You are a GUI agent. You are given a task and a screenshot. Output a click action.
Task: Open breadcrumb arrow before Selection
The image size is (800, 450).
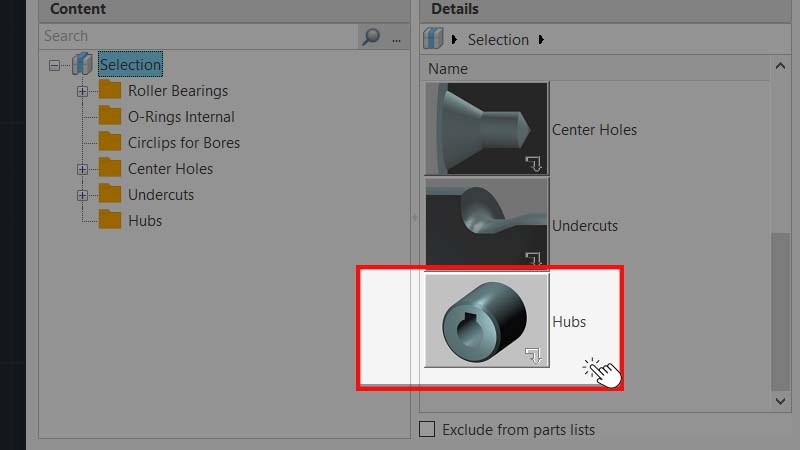click(x=454, y=39)
